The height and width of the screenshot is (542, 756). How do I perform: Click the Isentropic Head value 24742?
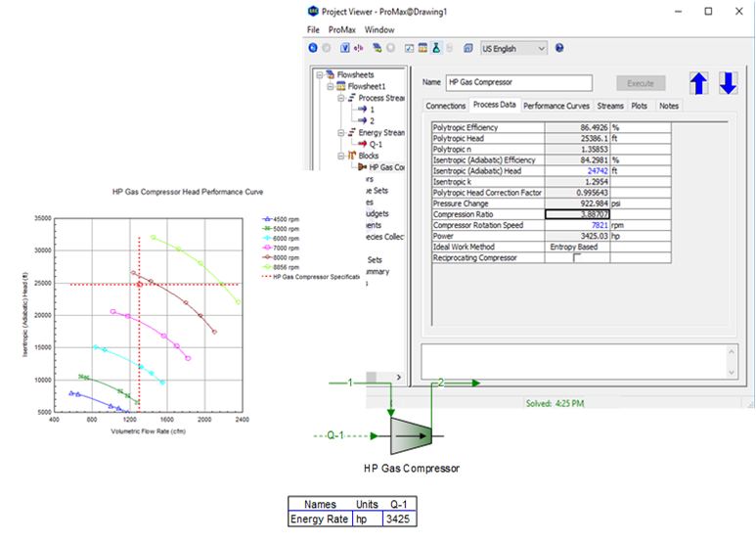577,170
